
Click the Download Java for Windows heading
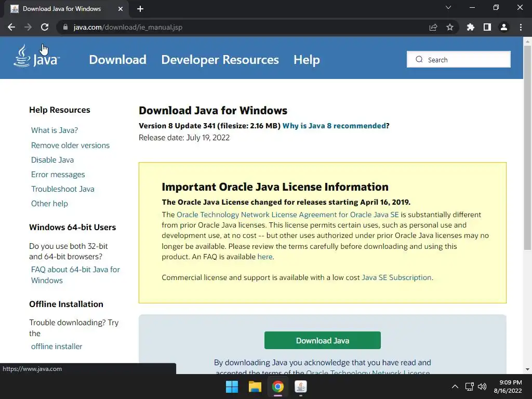tap(212, 111)
